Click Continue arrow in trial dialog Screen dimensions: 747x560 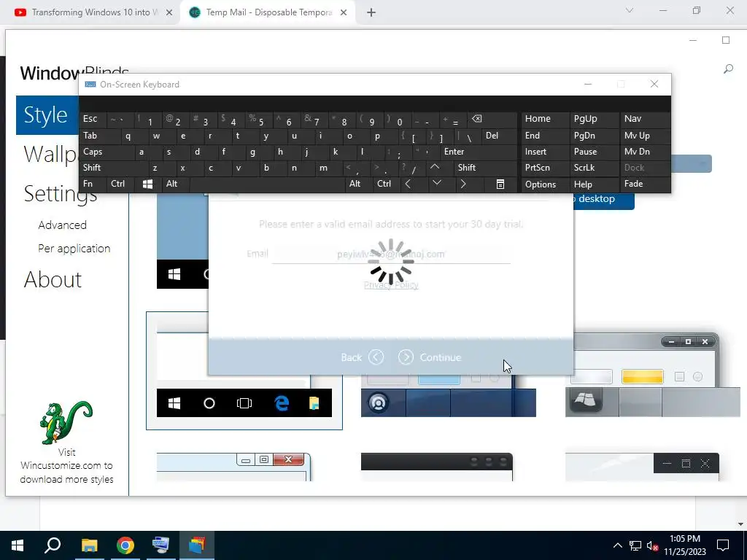(406, 357)
